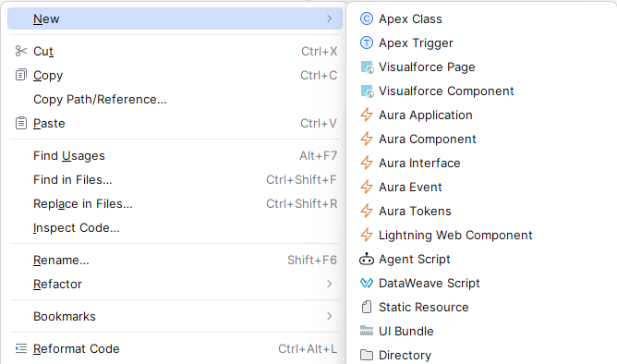
Task: Expand the New submenu arrow
Action: click(330, 18)
